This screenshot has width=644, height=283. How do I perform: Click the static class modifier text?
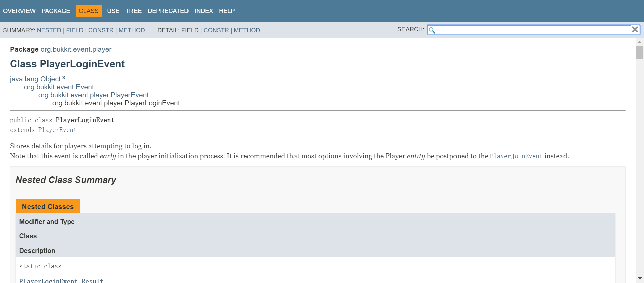40,266
